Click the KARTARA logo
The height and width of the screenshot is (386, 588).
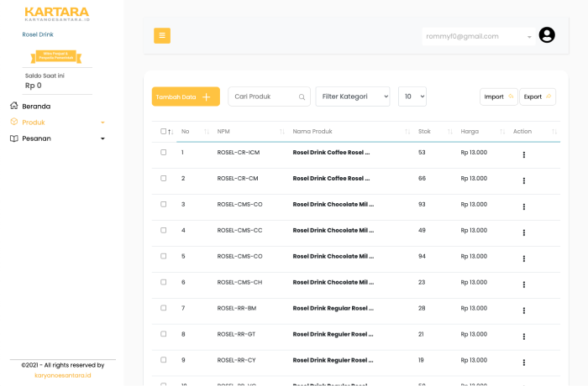click(57, 14)
